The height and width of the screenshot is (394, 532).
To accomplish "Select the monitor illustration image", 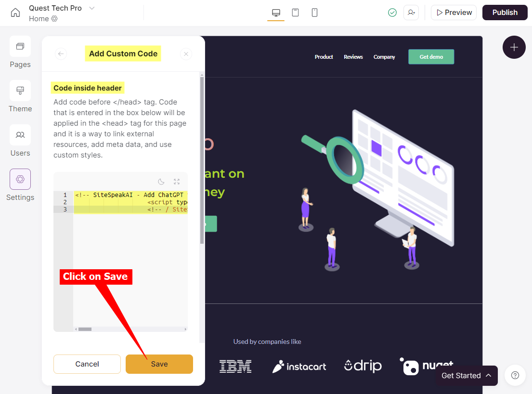I will click(377, 190).
